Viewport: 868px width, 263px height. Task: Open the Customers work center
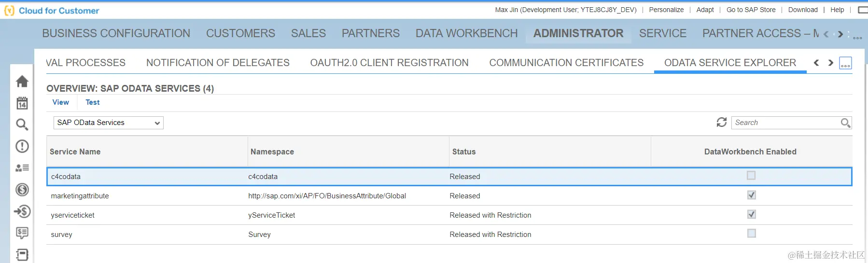click(240, 33)
